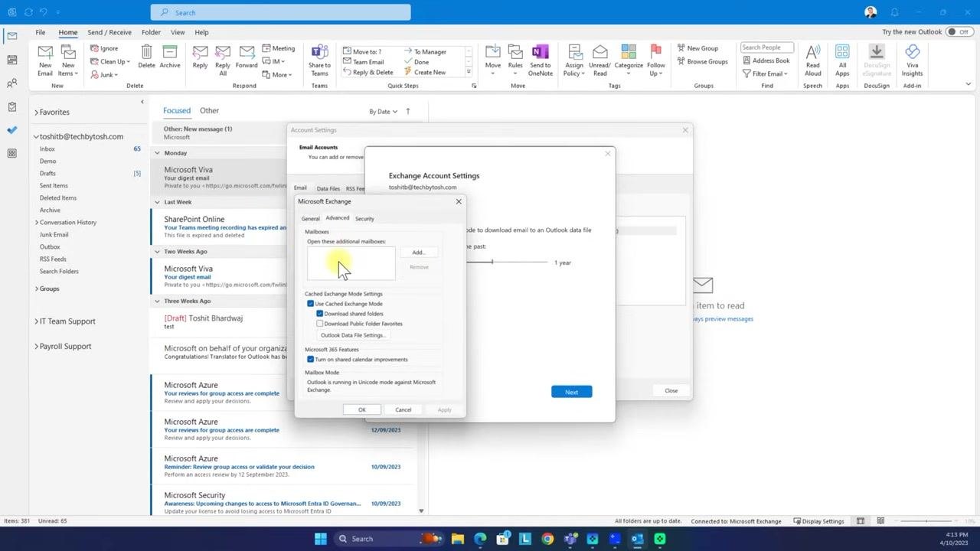
Task: Click Outlook Data File Settings button
Action: click(x=353, y=335)
